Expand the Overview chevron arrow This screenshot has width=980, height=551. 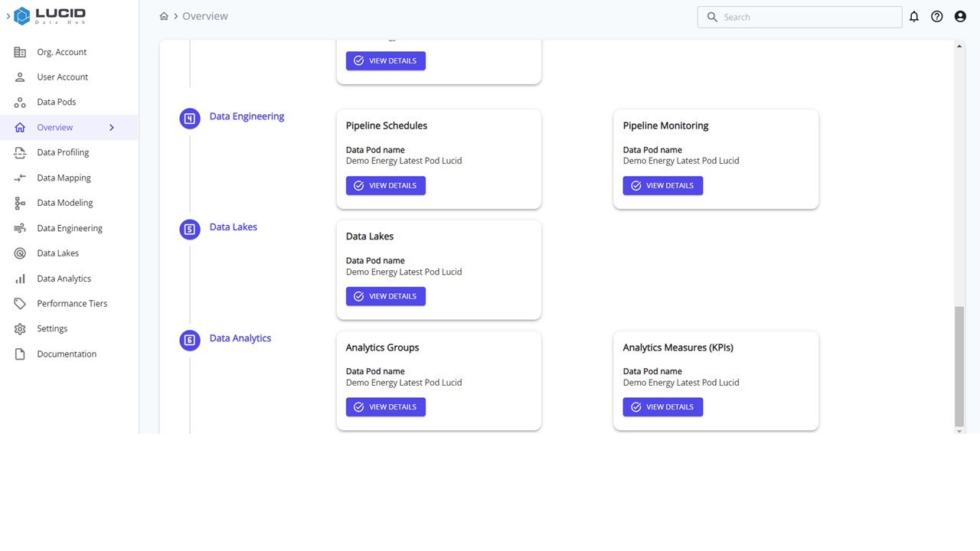click(x=112, y=128)
